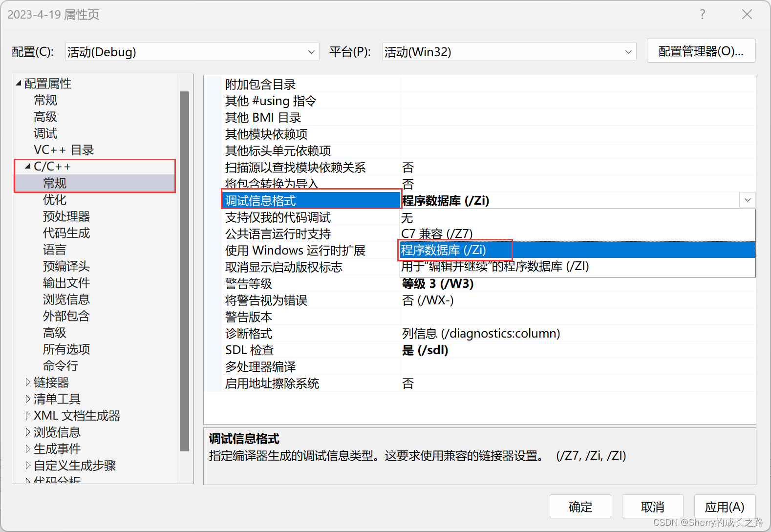Select 代码生成 tree item
The height and width of the screenshot is (532, 771).
pos(66,233)
